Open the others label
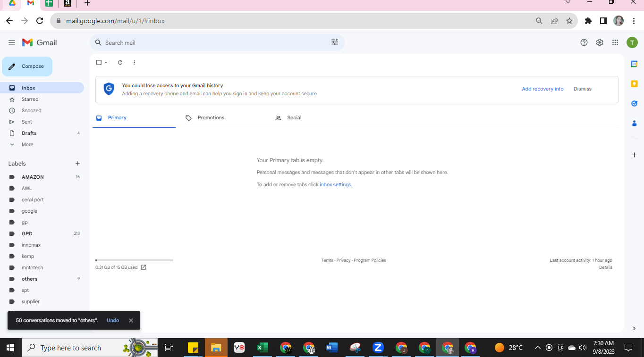 (42, 279)
